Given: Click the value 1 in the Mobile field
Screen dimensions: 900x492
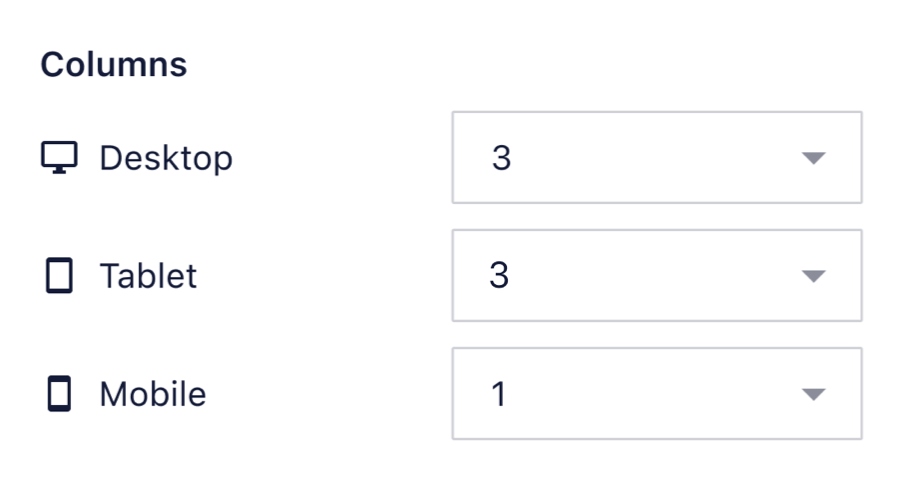Looking at the screenshot, I should click(x=499, y=394).
